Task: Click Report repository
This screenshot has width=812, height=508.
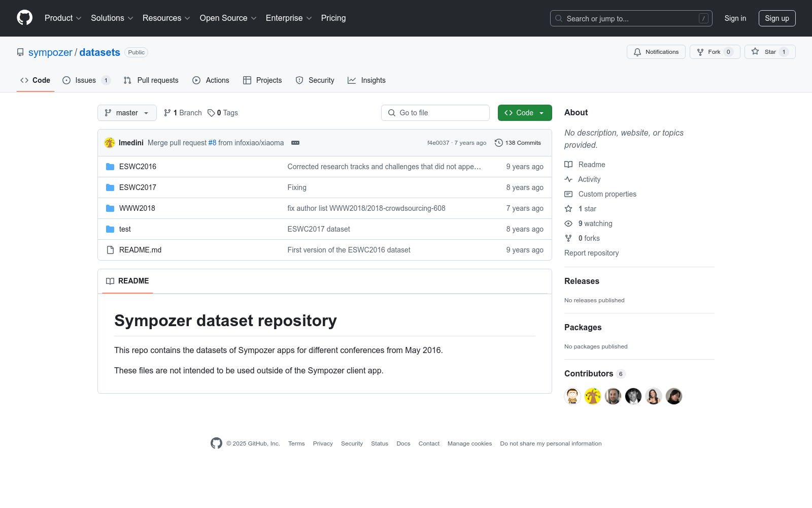Action: tap(591, 253)
